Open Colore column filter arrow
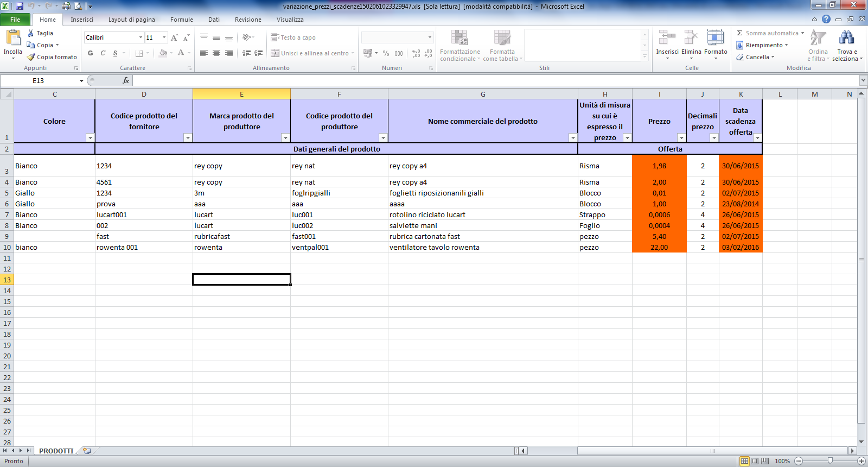 tap(90, 138)
